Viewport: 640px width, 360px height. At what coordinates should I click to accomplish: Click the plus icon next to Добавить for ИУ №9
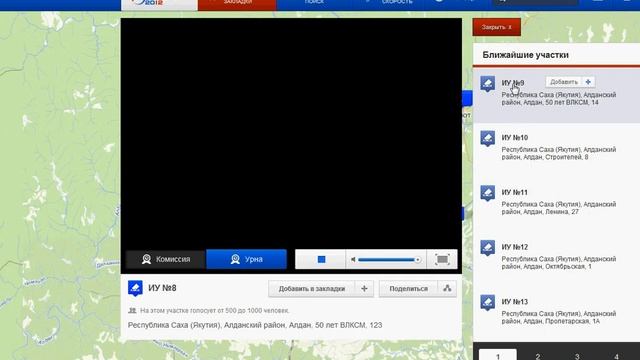point(588,82)
